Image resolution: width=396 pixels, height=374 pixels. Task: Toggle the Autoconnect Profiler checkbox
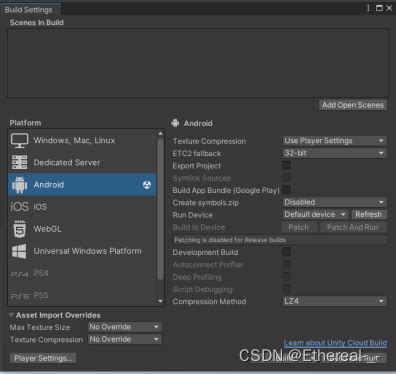[286, 264]
